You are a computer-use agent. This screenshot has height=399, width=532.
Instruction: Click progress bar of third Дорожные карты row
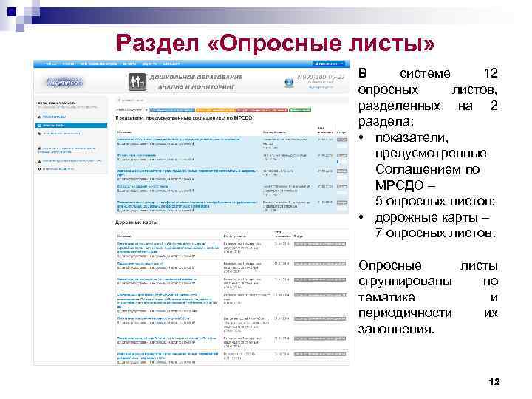pyautogui.click(x=320, y=279)
